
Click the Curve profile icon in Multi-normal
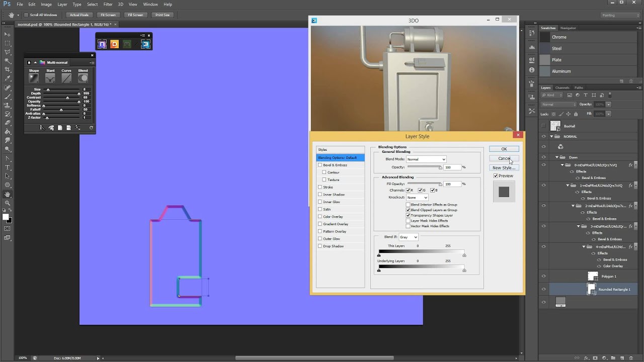[x=66, y=78]
